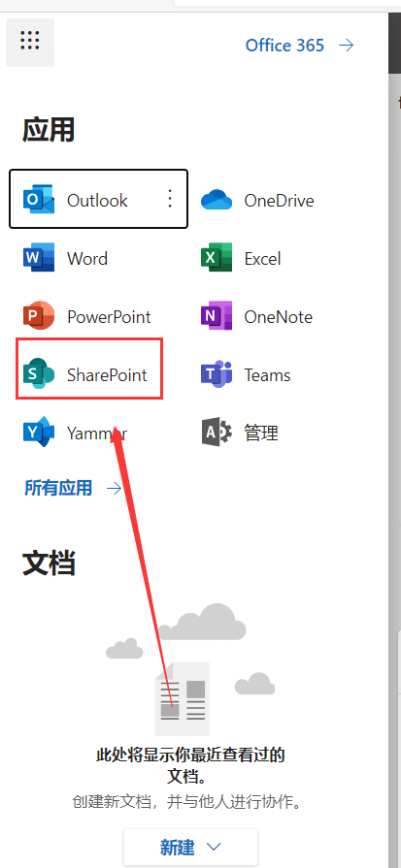401x868 pixels.
Task: Expand the 新建 dropdown button
Action: (190, 847)
